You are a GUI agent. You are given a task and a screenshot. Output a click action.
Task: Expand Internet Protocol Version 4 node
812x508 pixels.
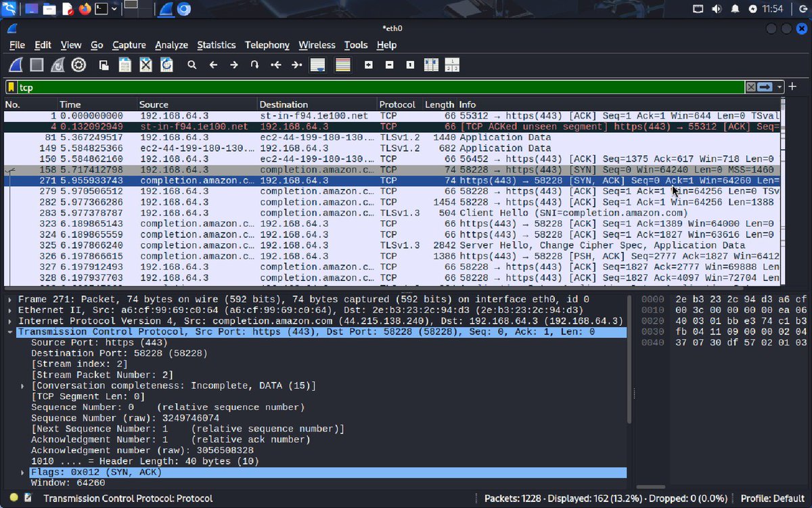[x=10, y=320]
